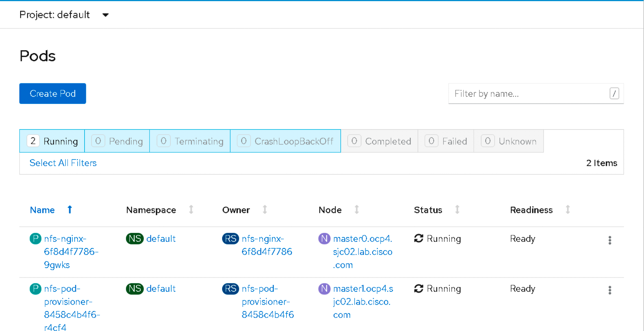Click the Namespace column sort icon
The image size is (644, 331).
tap(191, 210)
